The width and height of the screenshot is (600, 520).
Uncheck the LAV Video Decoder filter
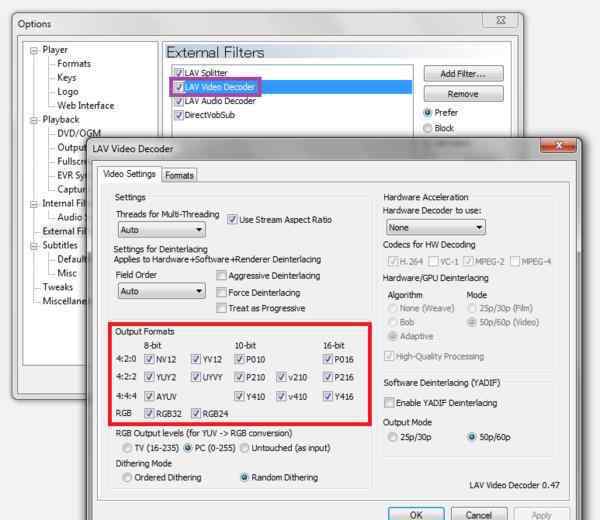179,87
